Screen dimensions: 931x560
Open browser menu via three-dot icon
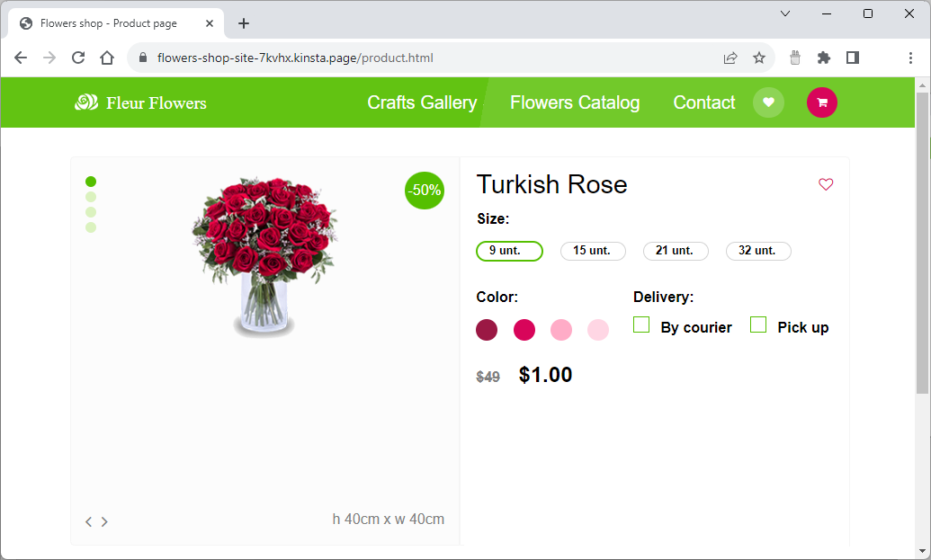[911, 57]
